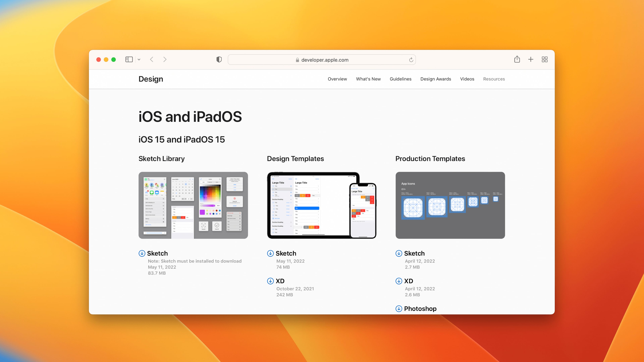
Task: Click the download icon next to Photoshop
Action: point(399,309)
